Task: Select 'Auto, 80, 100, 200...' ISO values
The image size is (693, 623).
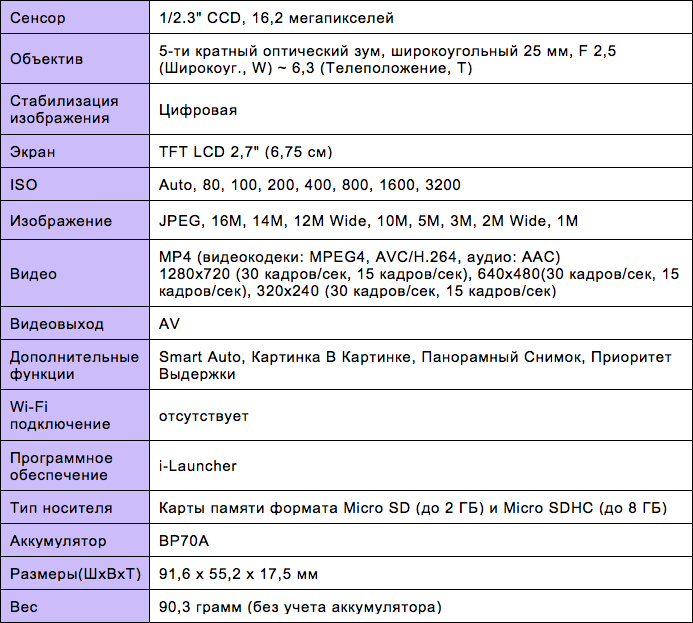Action: 309,185
